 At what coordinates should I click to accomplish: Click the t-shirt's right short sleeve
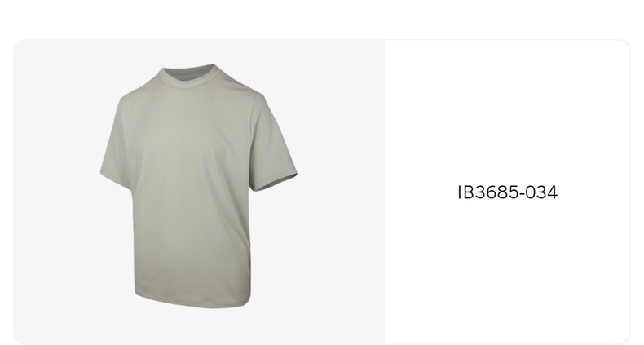point(272,144)
